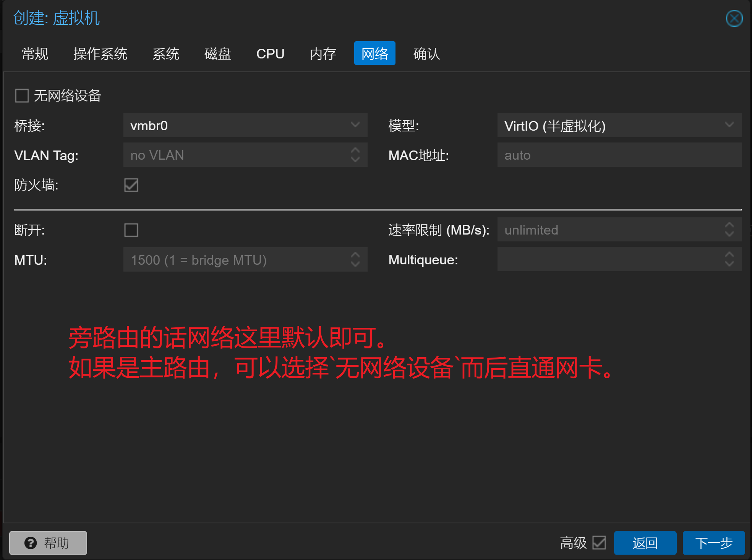Click the 帮助 help button
The width and height of the screenshot is (752, 560).
click(48, 543)
